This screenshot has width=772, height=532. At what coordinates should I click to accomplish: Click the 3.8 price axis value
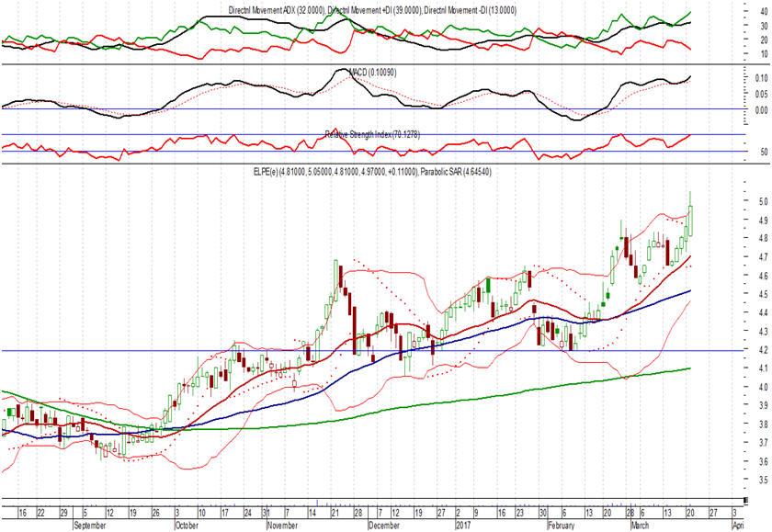click(x=763, y=424)
